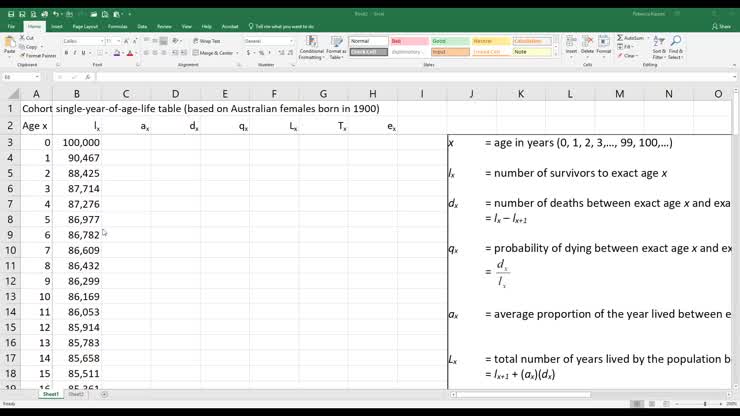Viewport: 740px width, 416px height.
Task: Decrease decimal places
Action: point(290,53)
